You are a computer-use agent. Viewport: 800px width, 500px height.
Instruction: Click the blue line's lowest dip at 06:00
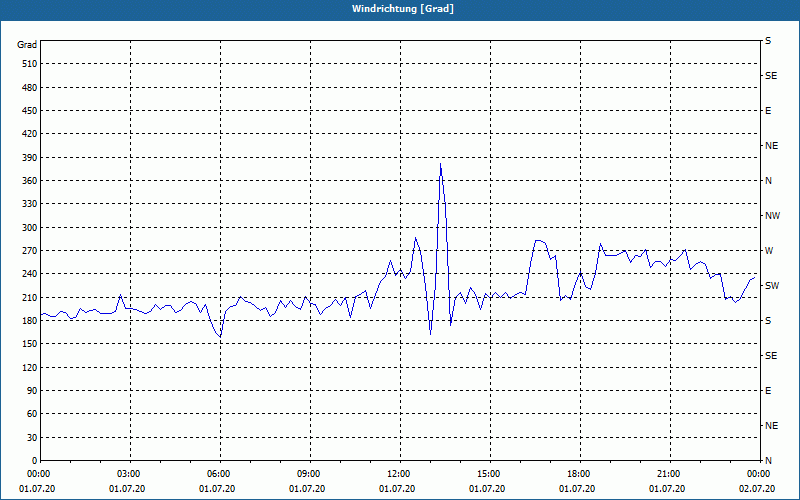tap(220, 336)
